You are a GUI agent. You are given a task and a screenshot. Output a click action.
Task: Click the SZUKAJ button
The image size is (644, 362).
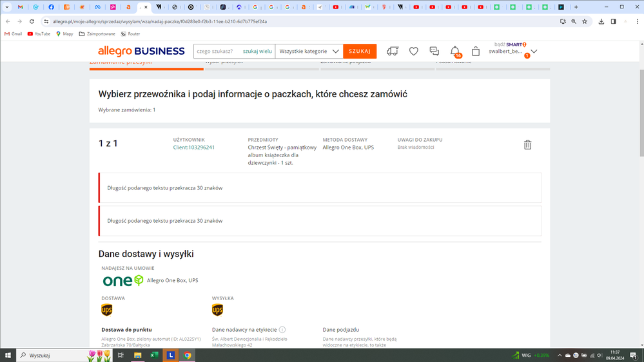click(x=360, y=52)
